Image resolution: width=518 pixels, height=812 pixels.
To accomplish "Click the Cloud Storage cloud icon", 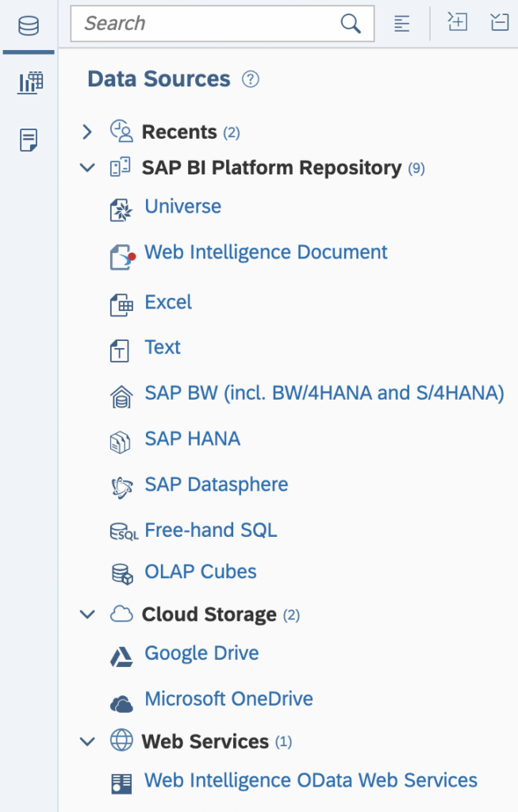I will (x=121, y=614).
